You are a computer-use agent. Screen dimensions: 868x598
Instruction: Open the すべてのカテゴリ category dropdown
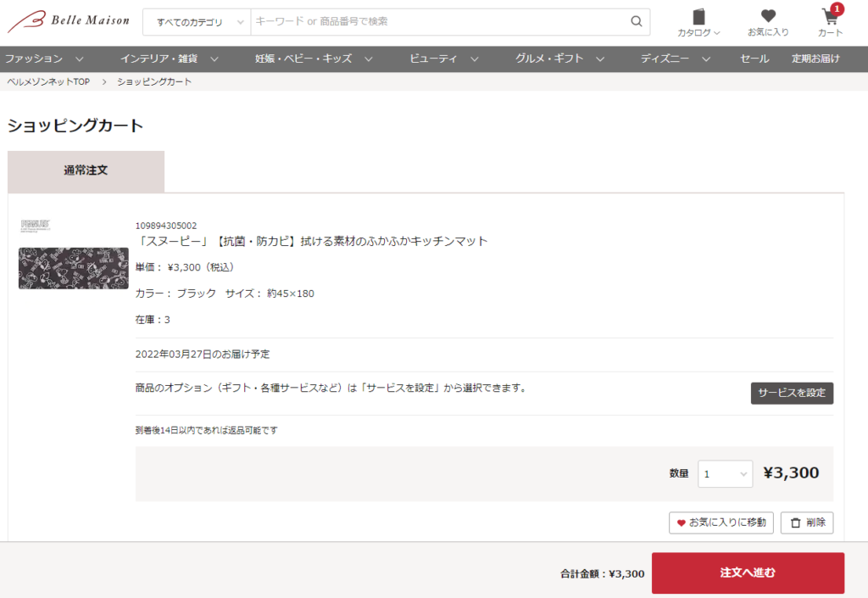(197, 22)
